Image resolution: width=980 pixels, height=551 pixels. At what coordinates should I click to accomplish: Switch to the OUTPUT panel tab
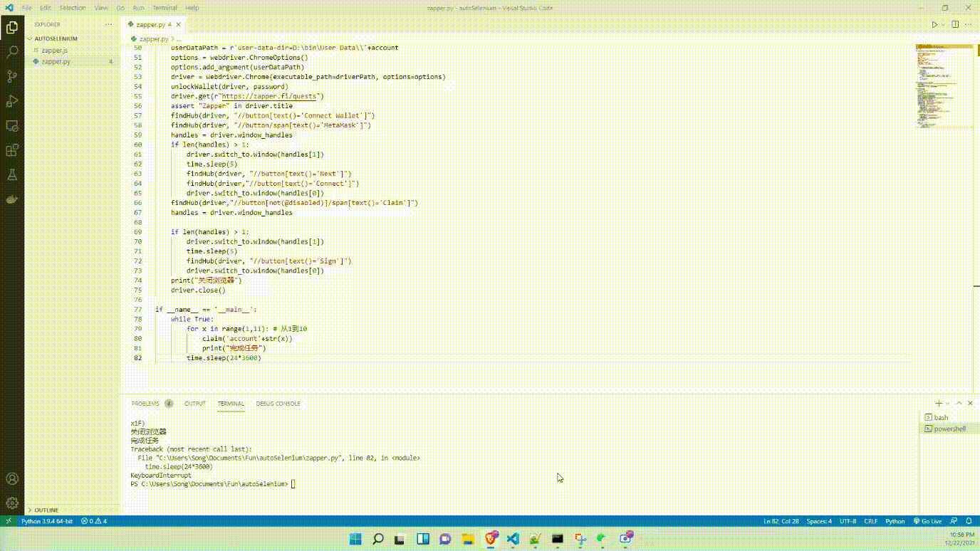tap(195, 403)
